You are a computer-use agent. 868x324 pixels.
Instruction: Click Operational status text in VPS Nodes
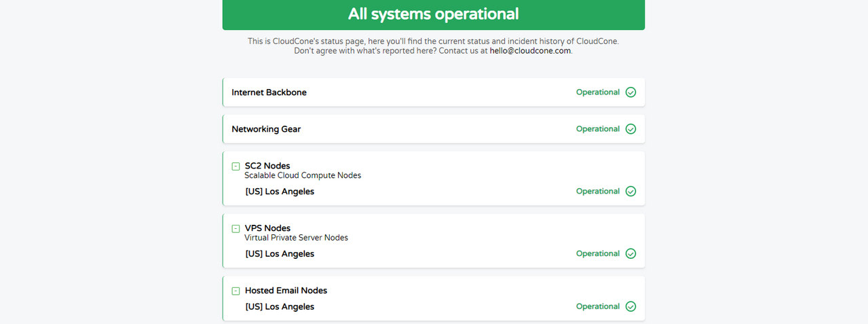598,254
